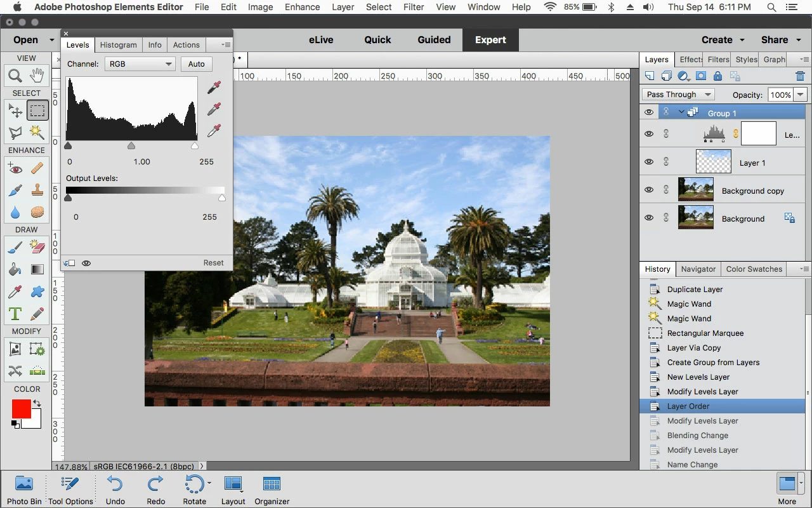812x508 pixels.
Task: Open the Share dropdown menu
Action: pos(780,39)
